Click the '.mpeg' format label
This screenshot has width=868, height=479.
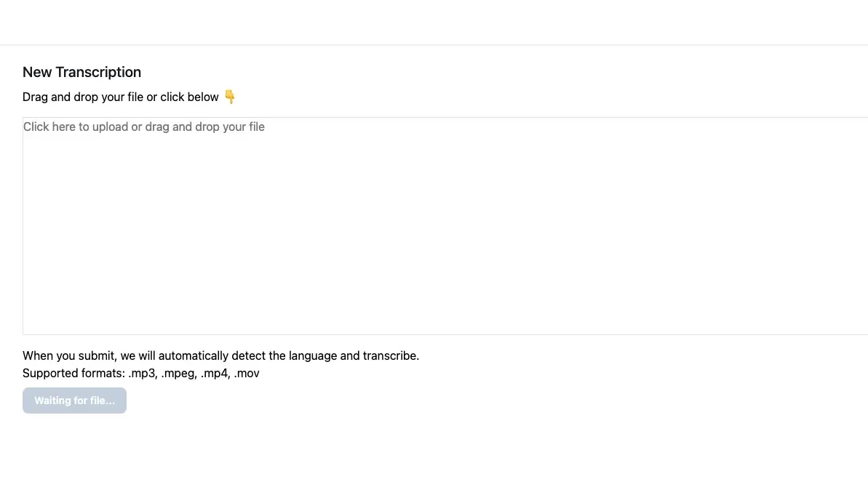tap(179, 374)
